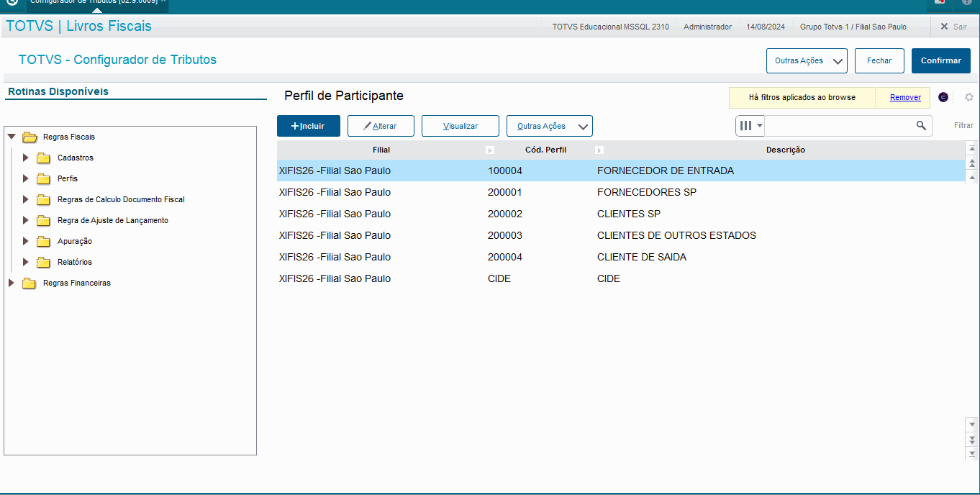Expand the Apuração tree node

click(x=26, y=241)
